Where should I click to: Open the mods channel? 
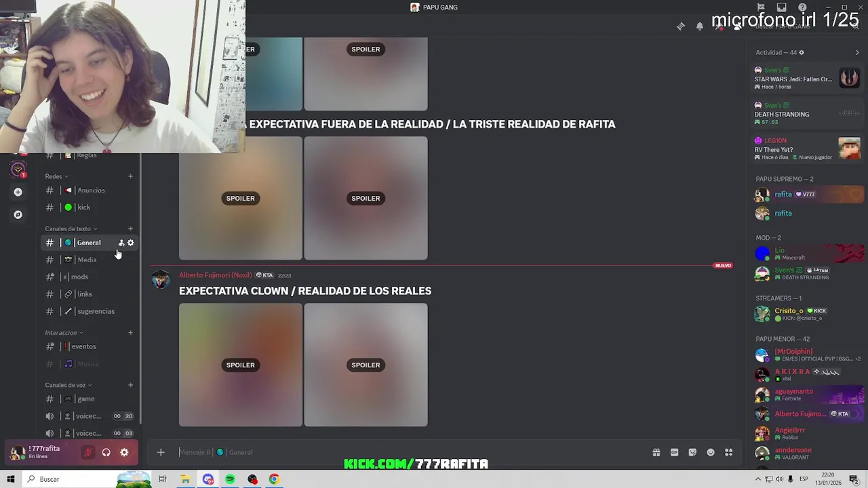click(90, 277)
